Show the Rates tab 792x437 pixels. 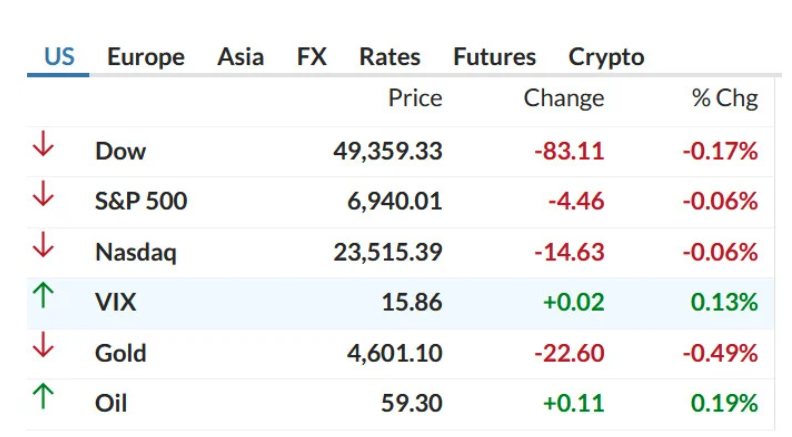[x=389, y=57]
